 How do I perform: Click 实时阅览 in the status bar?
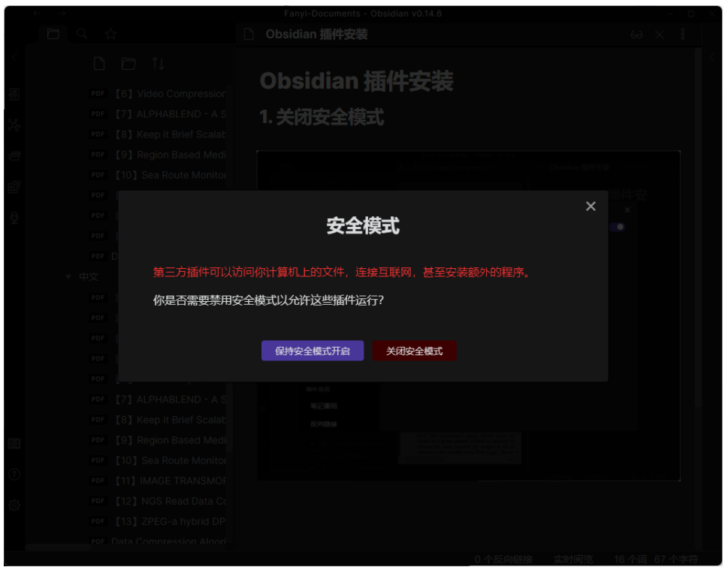(x=573, y=559)
